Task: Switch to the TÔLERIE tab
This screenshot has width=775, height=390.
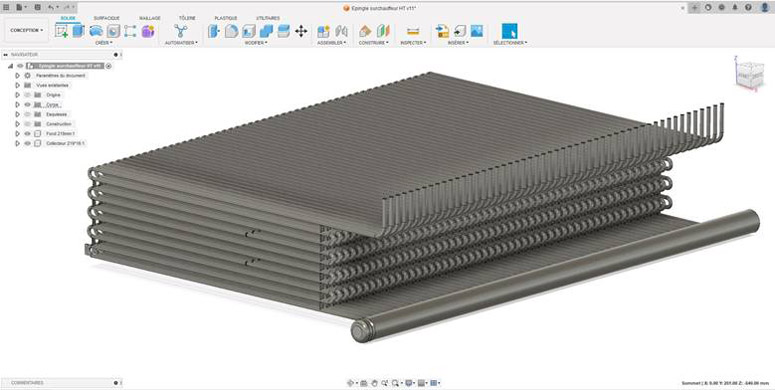Action: tap(187, 18)
